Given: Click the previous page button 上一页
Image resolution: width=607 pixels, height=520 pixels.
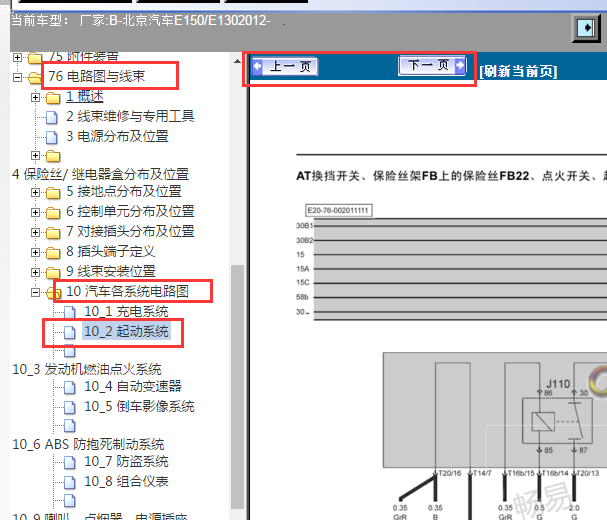Looking at the screenshot, I should (285, 66).
